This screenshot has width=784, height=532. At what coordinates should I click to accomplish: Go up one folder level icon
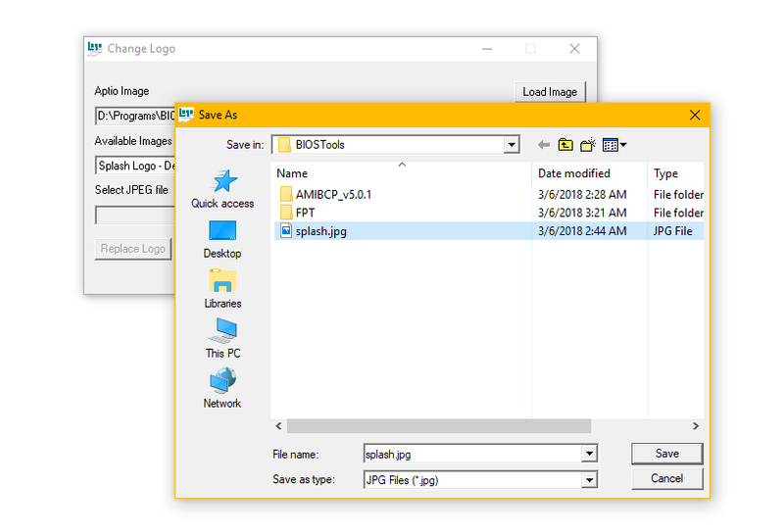pyautogui.click(x=565, y=145)
